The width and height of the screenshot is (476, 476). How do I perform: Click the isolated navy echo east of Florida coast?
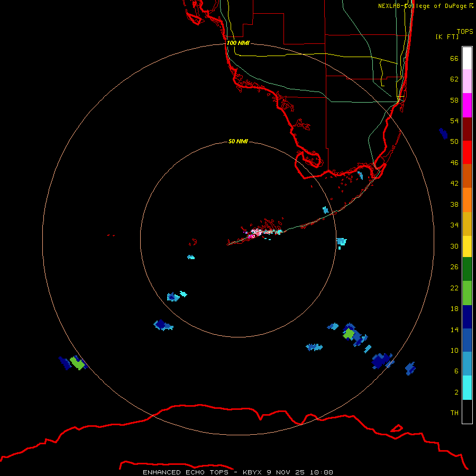[443, 133]
